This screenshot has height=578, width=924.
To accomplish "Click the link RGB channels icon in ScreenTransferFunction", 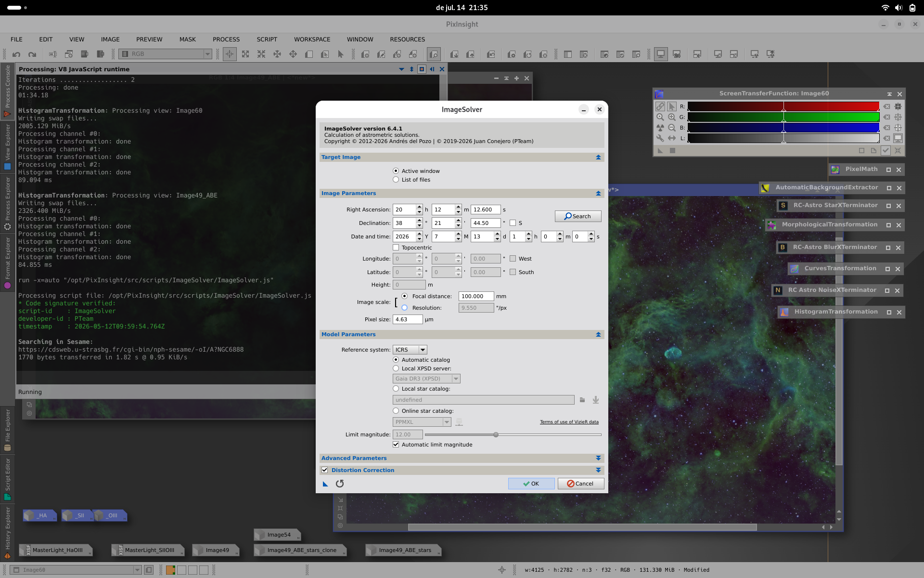I will 660,106.
